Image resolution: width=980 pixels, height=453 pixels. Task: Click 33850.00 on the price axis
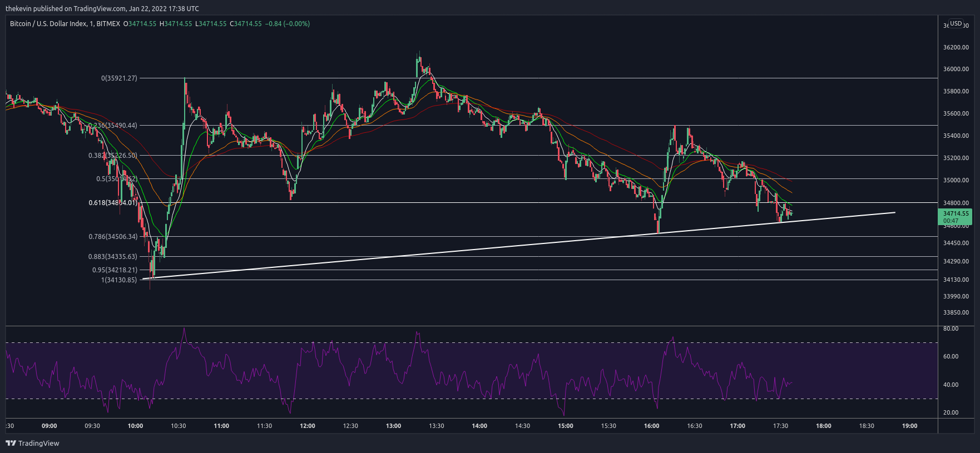pos(956,312)
